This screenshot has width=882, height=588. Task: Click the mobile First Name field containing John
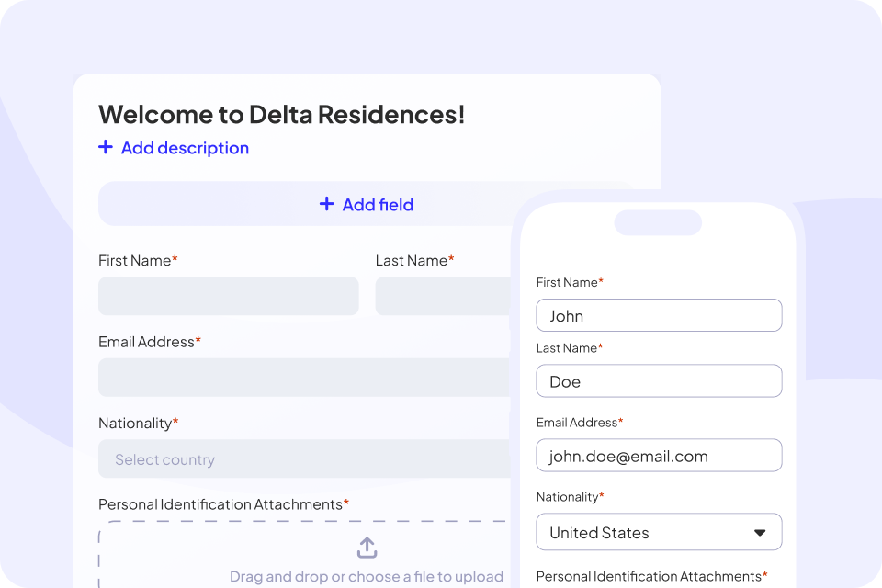[x=659, y=315]
